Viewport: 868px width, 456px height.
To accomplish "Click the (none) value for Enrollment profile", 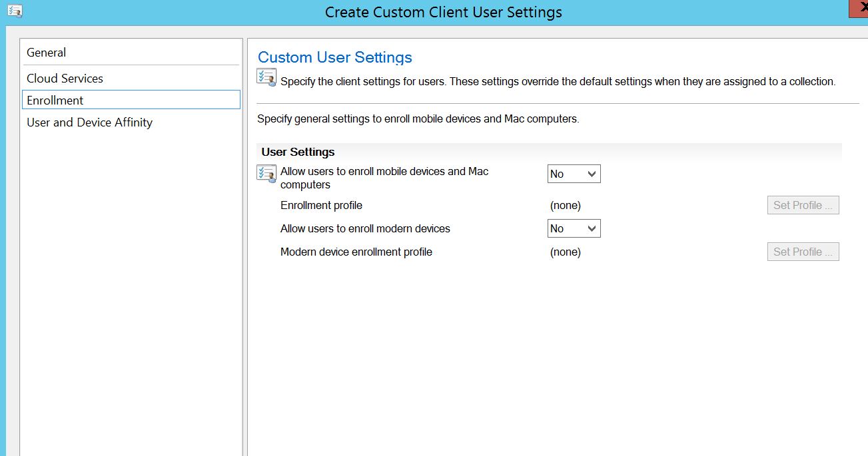I will click(x=565, y=205).
